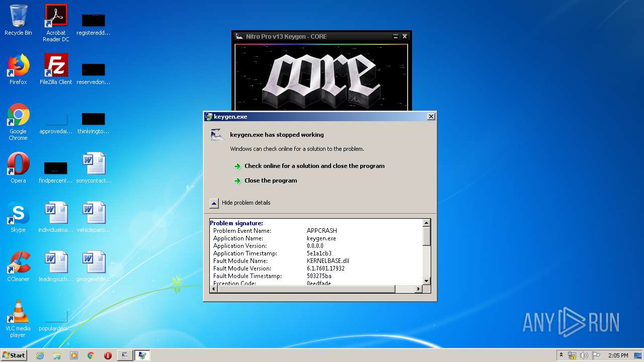Open Acrobat Reader DC shortcut
Screen dimensions: 644x362
[56, 23]
